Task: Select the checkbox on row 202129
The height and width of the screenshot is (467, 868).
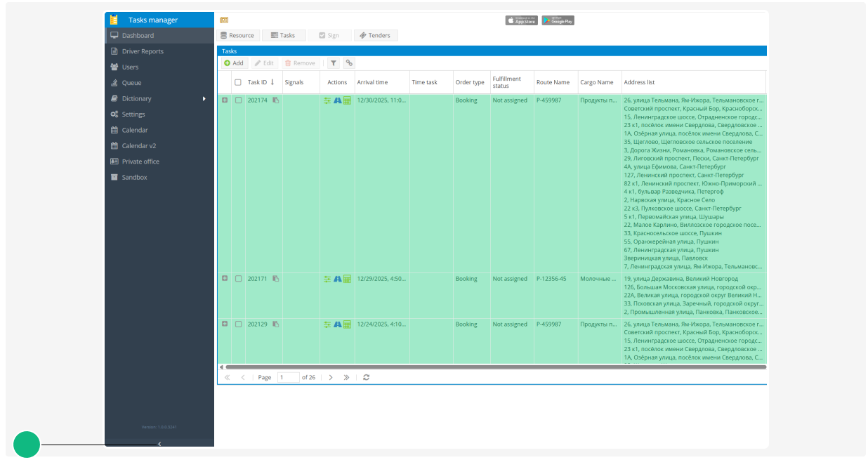Action: pyautogui.click(x=239, y=324)
